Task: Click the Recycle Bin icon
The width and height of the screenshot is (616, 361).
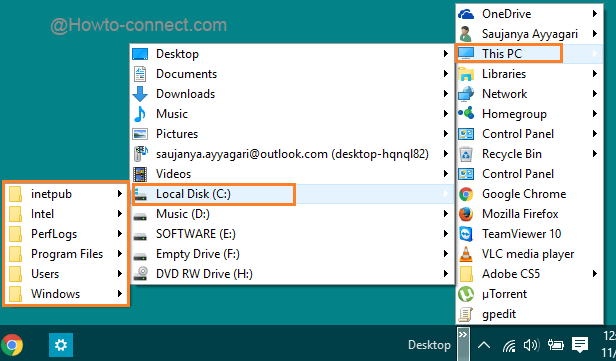Action: (x=466, y=154)
